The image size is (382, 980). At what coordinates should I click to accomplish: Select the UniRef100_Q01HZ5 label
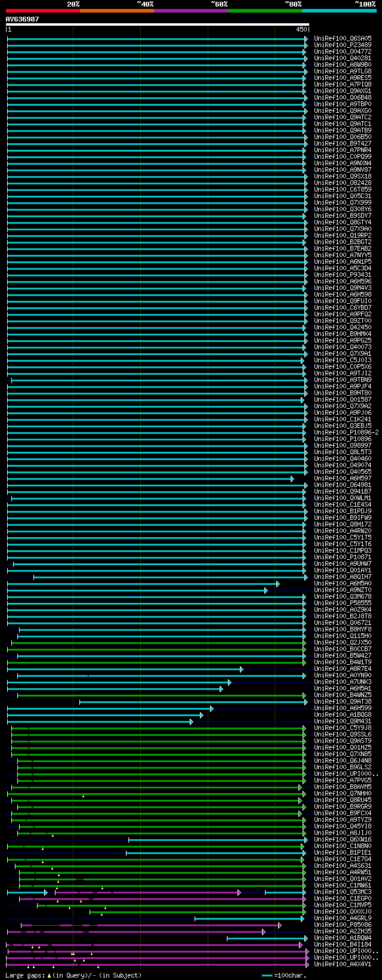click(x=343, y=747)
